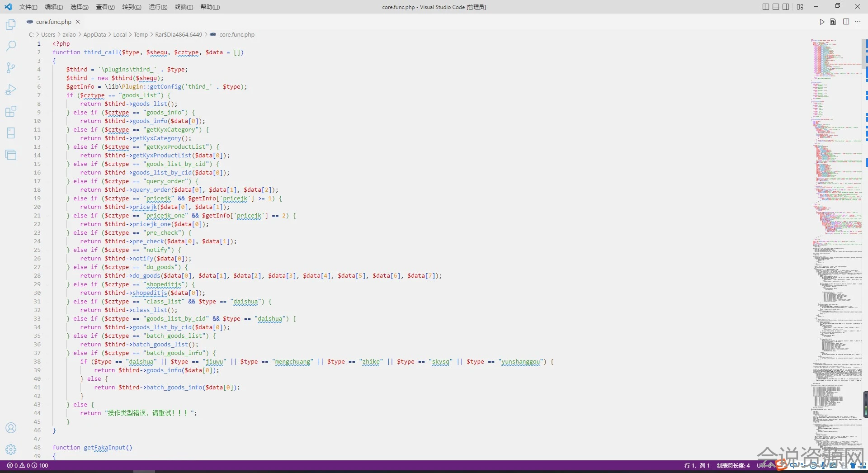Click the errors and warnings status indicator

tap(27, 465)
